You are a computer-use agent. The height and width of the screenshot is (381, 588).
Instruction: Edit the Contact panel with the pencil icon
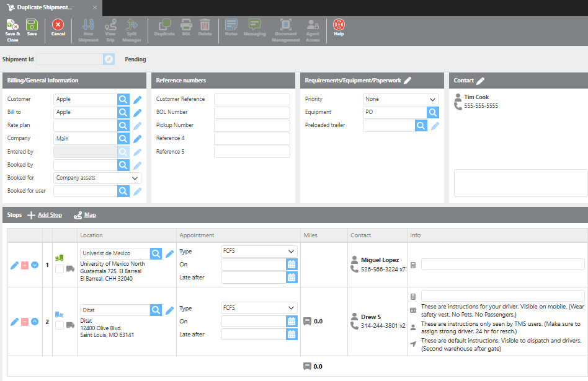(480, 81)
